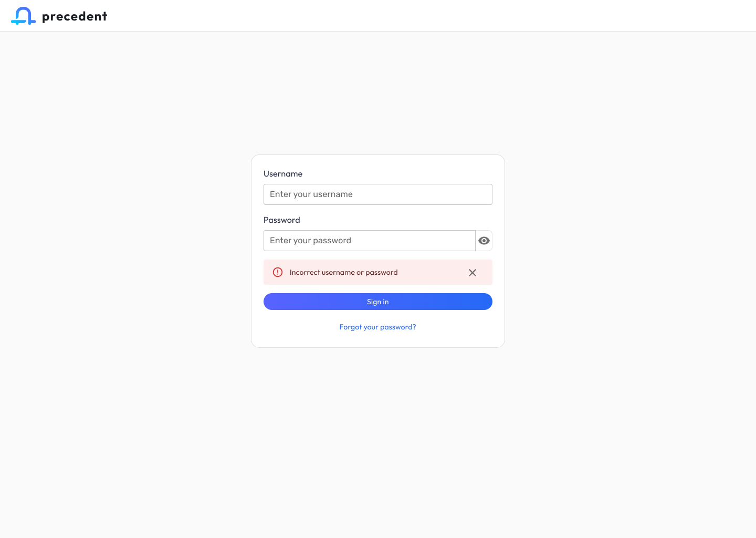This screenshot has height=538, width=756.
Task: Click the Username field label
Action: (283, 174)
